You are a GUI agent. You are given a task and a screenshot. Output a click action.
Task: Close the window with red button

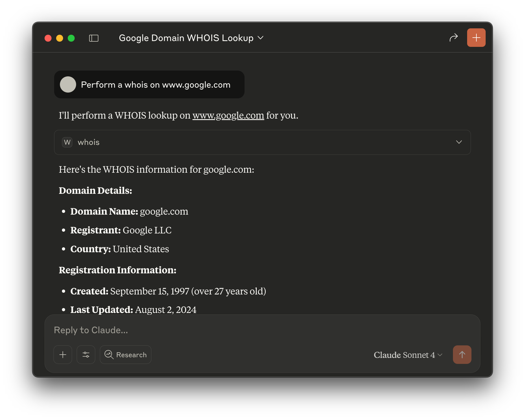coord(48,38)
